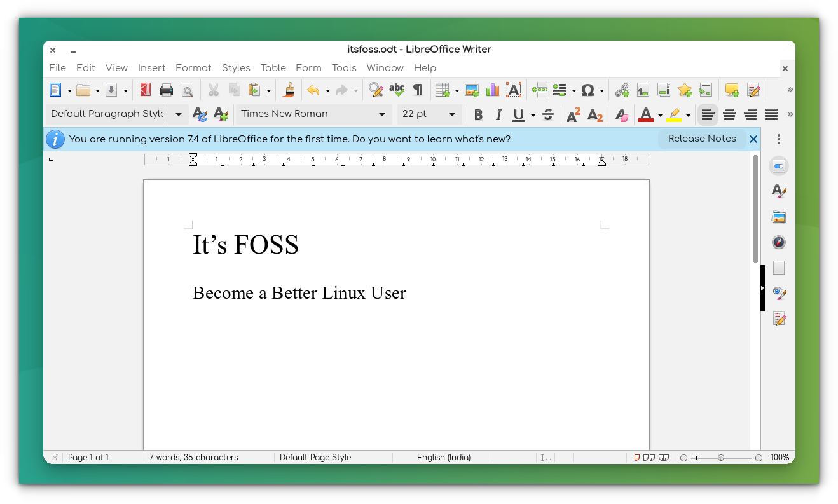The width and height of the screenshot is (838, 504).
Task: Toggle Subscript formatting
Action: click(594, 115)
